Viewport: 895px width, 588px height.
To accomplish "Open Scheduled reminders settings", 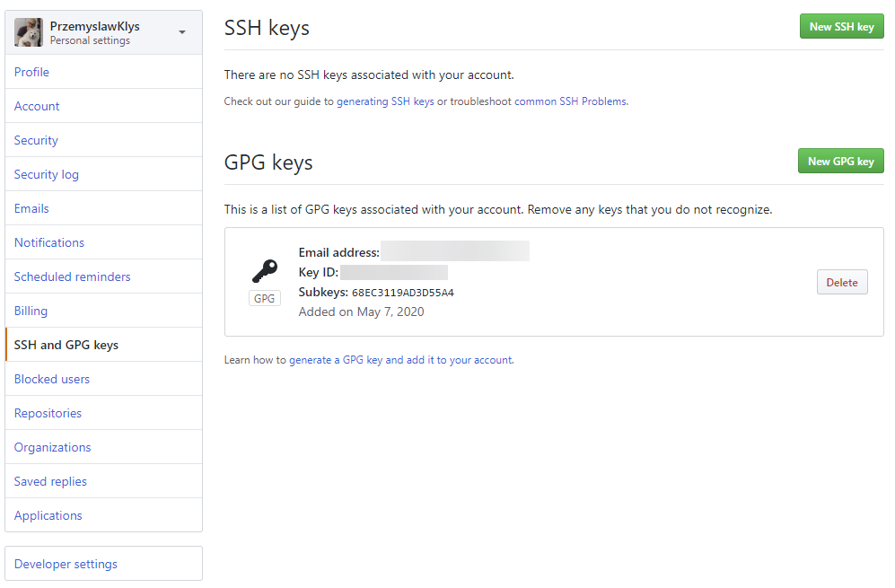I will [x=72, y=276].
